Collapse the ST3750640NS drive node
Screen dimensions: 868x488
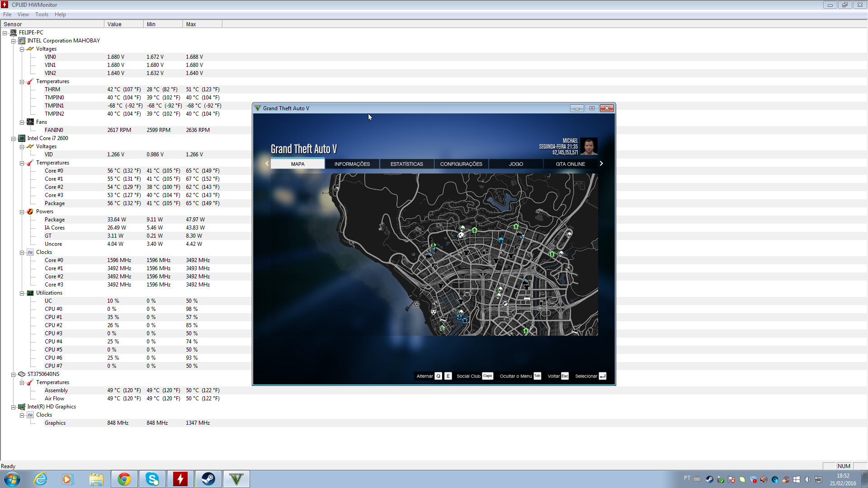pos(14,375)
